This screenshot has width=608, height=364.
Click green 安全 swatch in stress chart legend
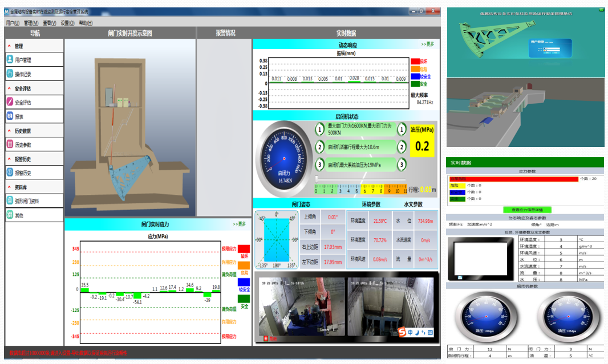pos(244,298)
